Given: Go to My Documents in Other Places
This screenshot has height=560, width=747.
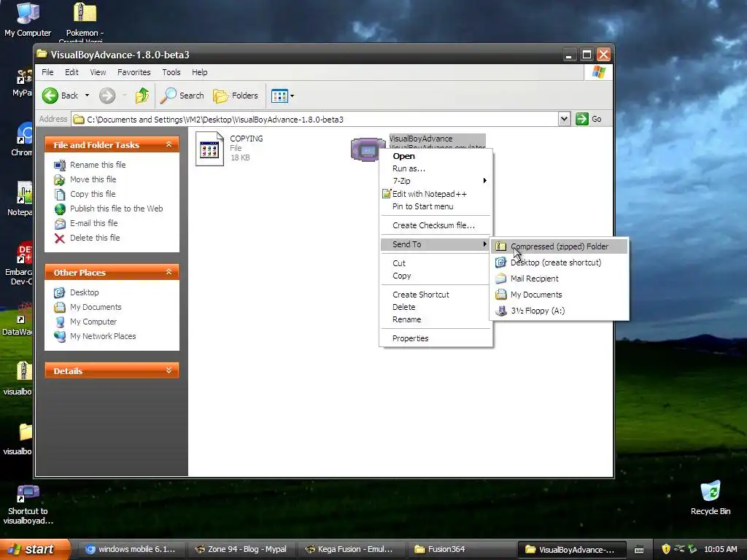Looking at the screenshot, I should [96, 307].
